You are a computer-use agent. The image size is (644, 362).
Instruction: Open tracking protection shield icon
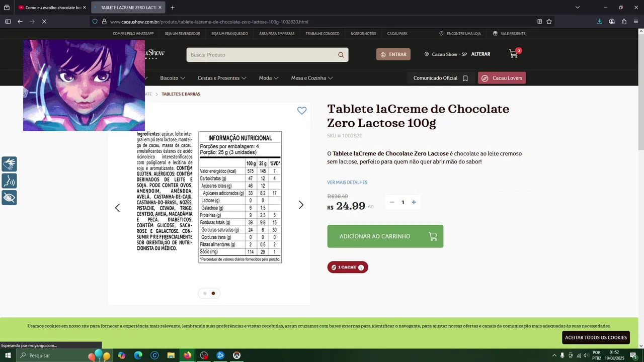[x=95, y=22]
